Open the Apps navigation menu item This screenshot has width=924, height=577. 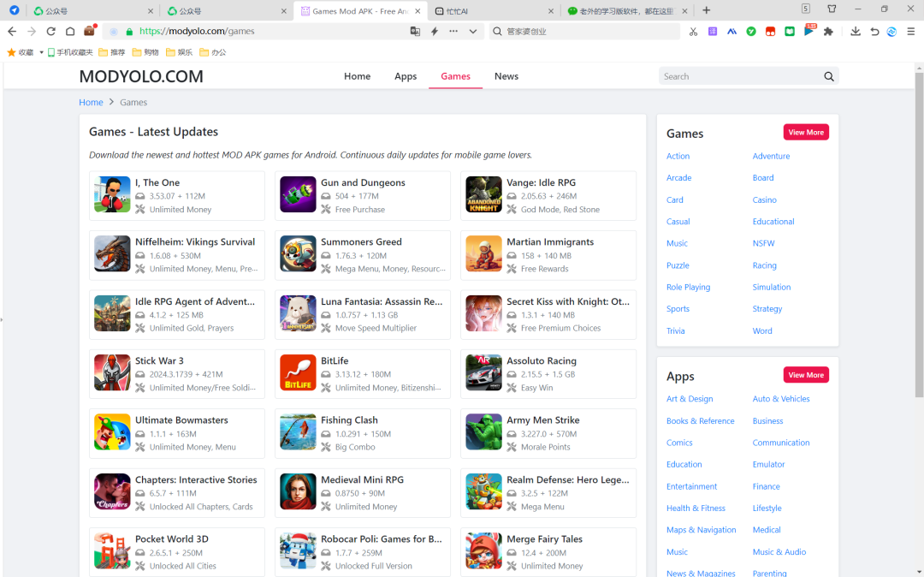[x=406, y=76]
